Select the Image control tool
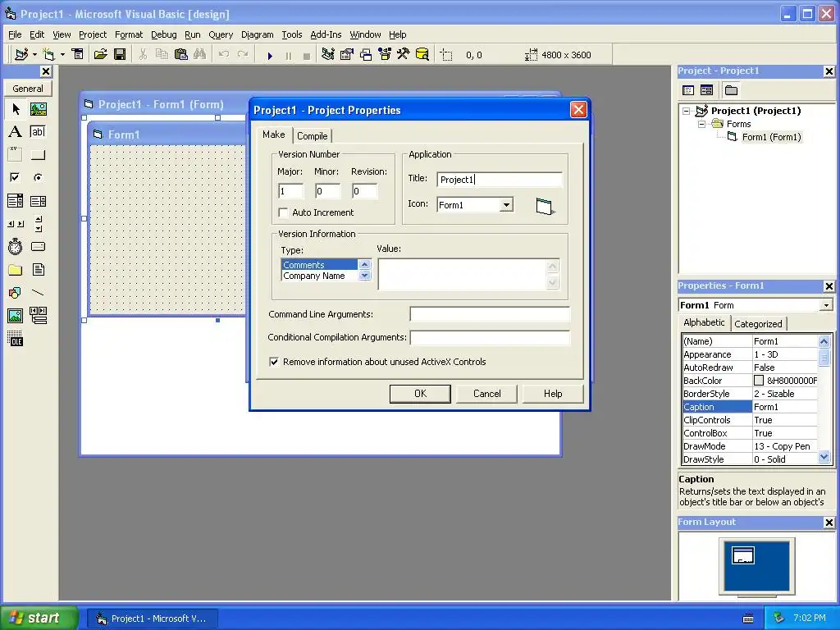The image size is (840, 630). click(x=16, y=316)
